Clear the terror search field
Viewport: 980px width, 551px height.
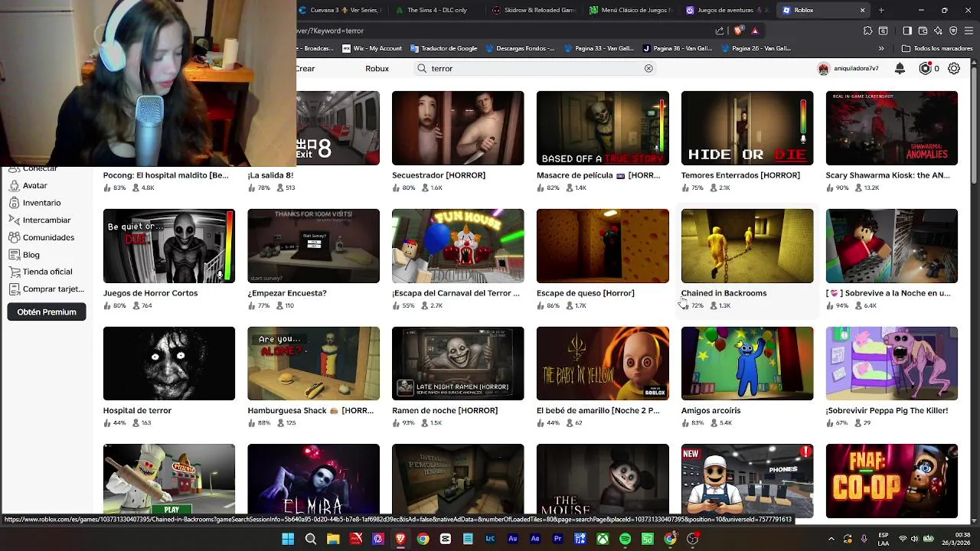tap(648, 68)
